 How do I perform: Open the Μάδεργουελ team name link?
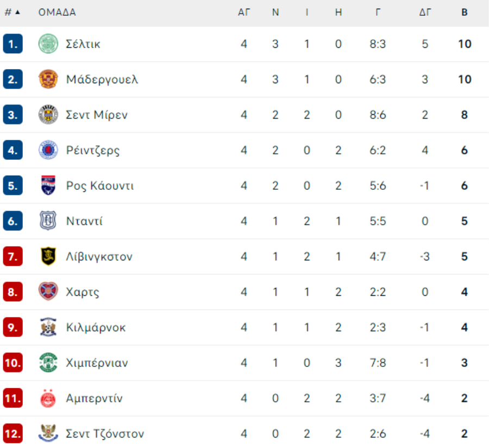(x=102, y=79)
